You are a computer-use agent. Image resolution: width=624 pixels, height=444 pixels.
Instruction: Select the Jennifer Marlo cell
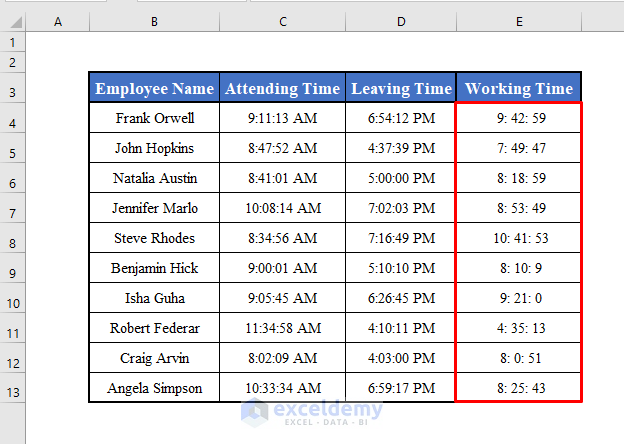154,208
